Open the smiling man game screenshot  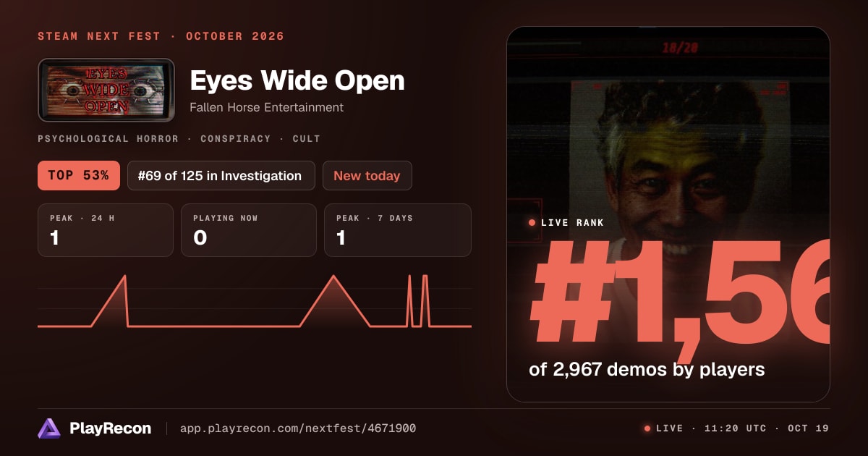[668, 214]
